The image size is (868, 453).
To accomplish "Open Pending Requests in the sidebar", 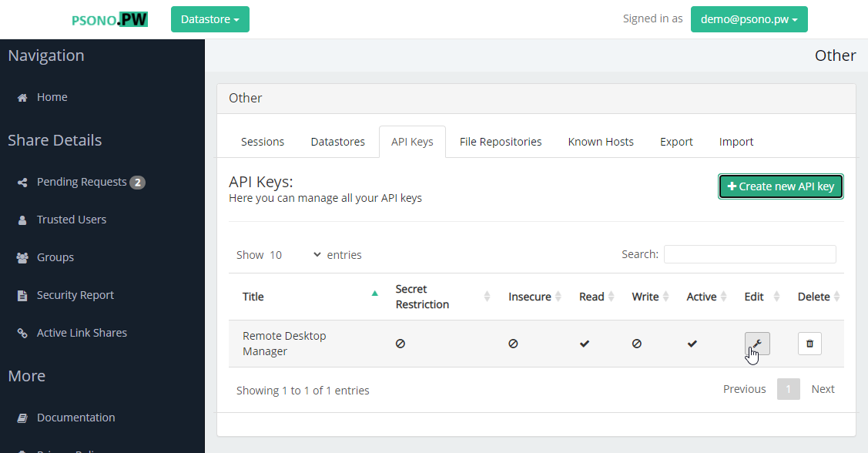I will click(x=82, y=182).
